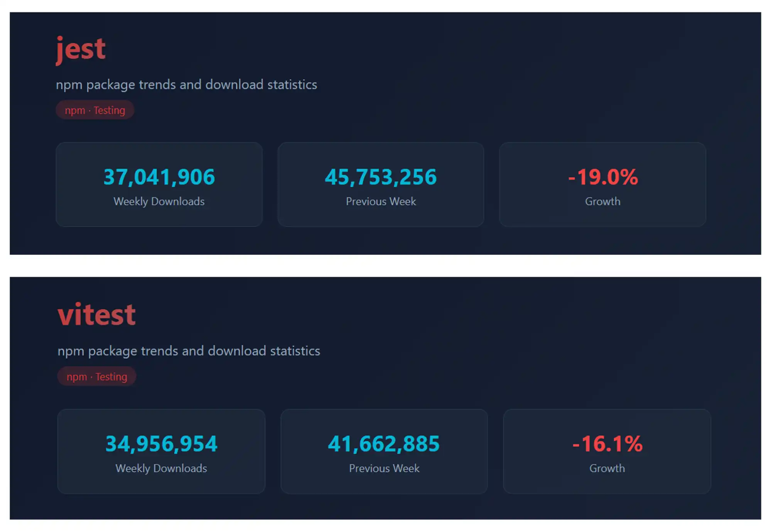
Task: Click vitest's Previous Week stat card
Action: pyautogui.click(x=384, y=452)
